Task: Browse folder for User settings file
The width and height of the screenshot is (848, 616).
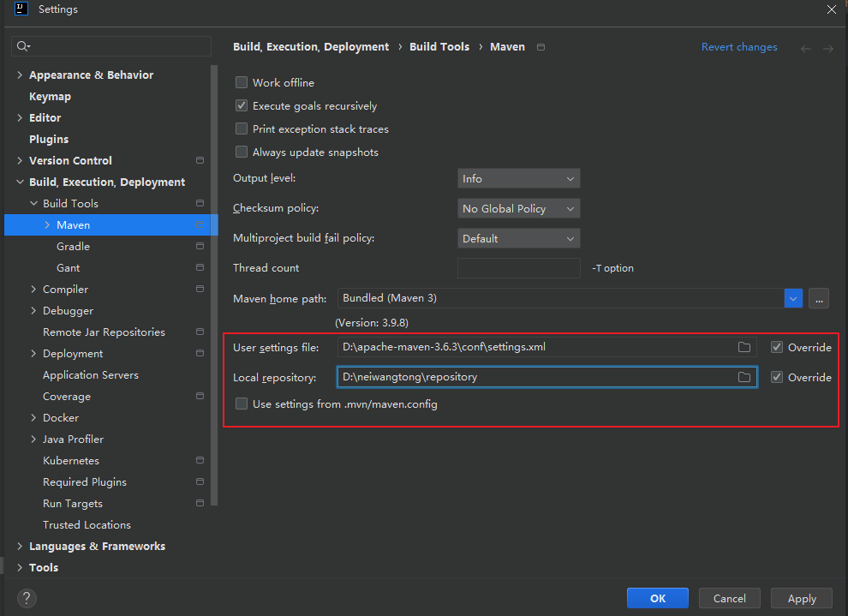Action: click(744, 347)
